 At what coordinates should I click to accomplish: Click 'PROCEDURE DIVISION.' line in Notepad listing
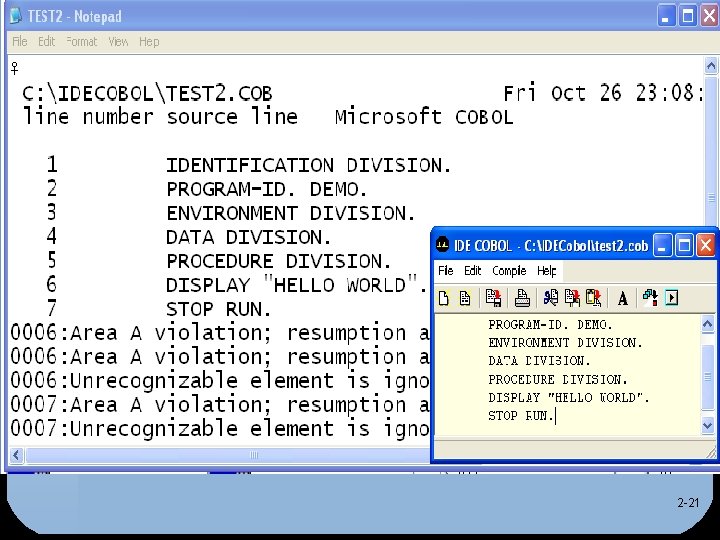279,261
